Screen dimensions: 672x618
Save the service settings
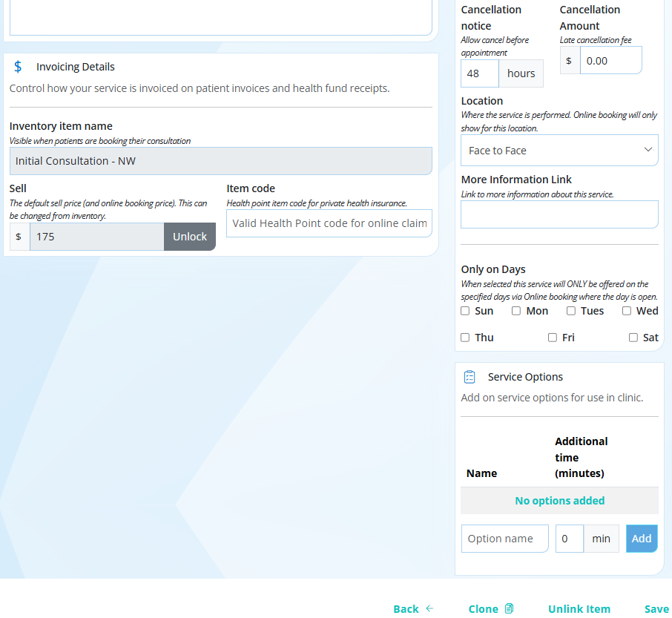656,608
